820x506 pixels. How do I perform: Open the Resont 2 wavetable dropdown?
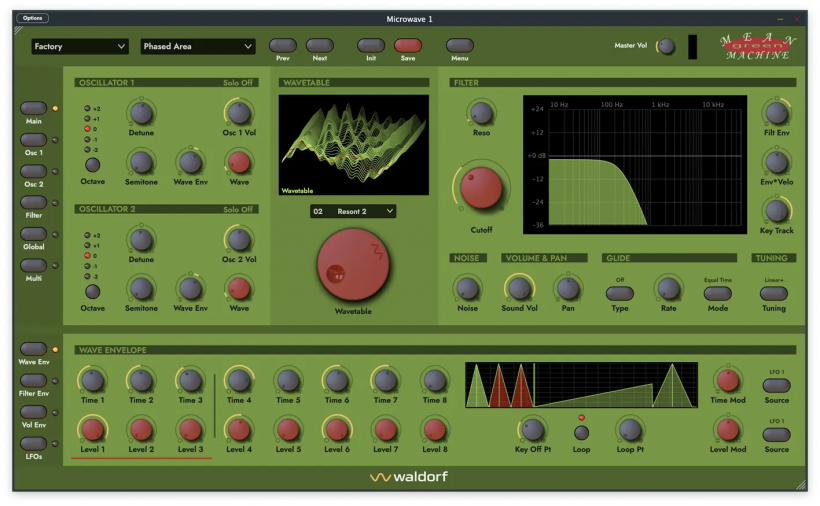pyautogui.click(x=353, y=211)
